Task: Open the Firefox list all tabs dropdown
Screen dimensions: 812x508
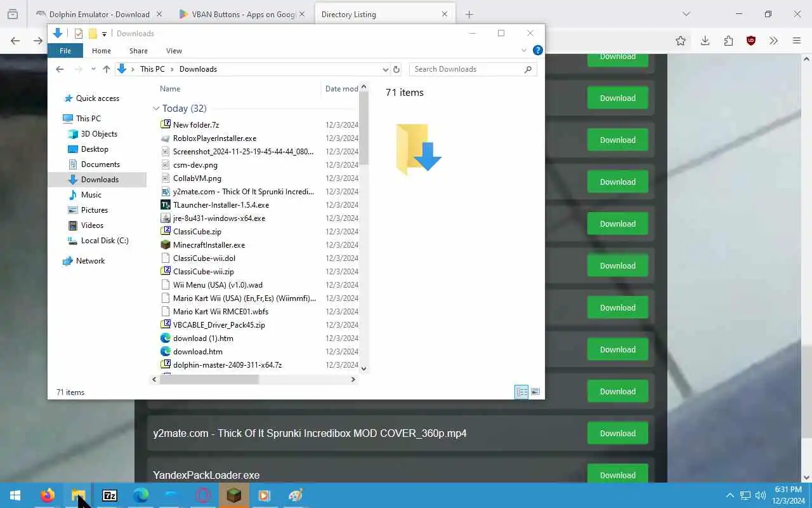Action: [686, 14]
